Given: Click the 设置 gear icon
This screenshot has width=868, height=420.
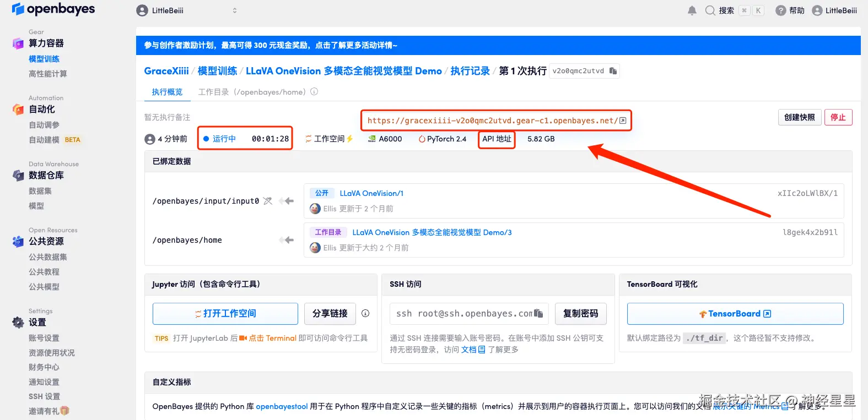Looking at the screenshot, I should (18, 322).
